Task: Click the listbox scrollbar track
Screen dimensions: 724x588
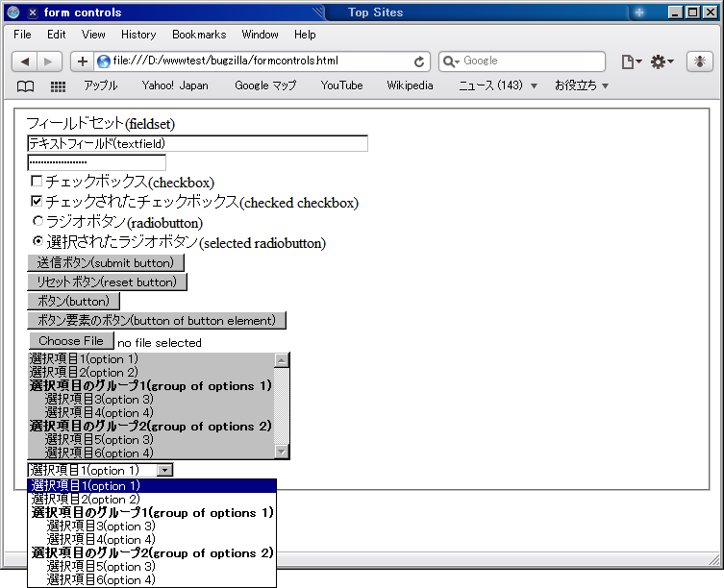Action: point(282,405)
